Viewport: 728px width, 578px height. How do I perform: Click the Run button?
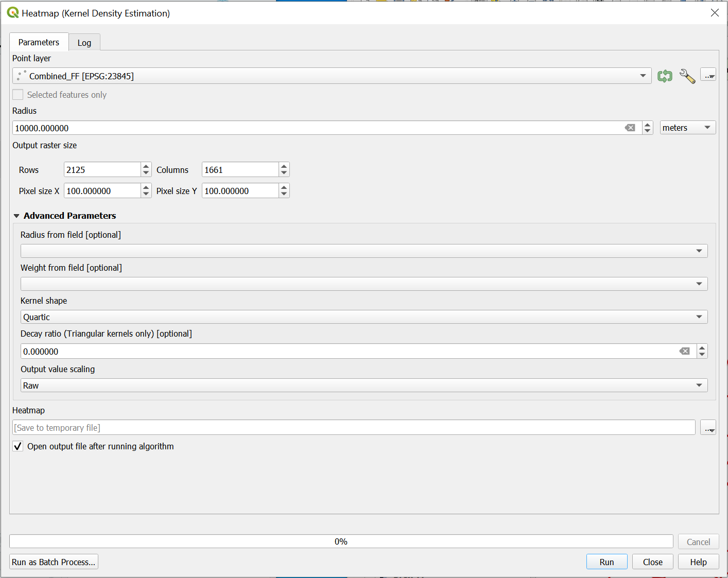click(x=606, y=562)
